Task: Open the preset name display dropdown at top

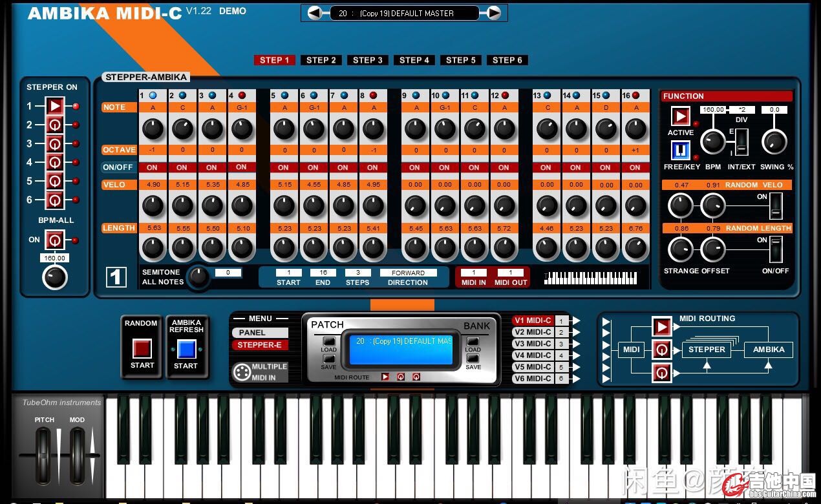Action: point(405,13)
